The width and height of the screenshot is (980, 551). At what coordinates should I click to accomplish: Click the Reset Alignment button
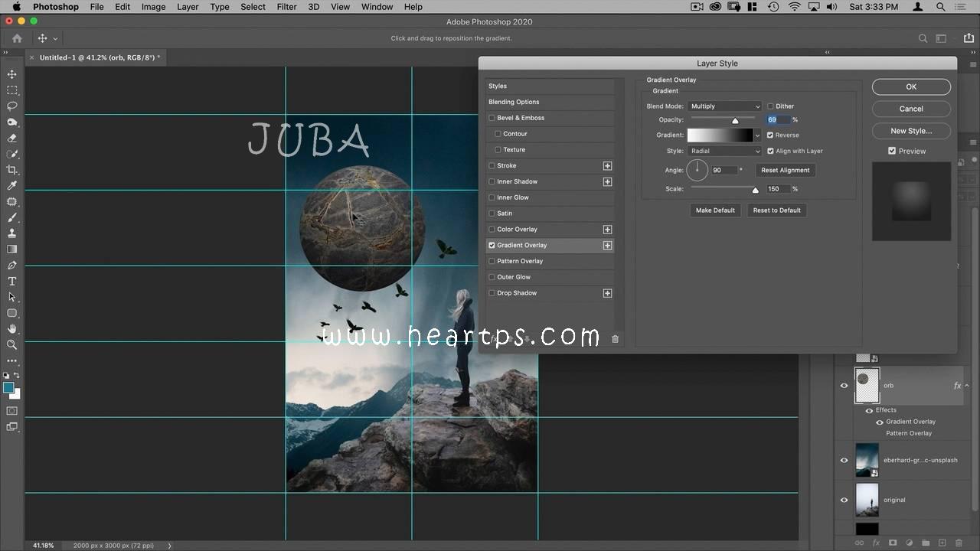pyautogui.click(x=785, y=170)
